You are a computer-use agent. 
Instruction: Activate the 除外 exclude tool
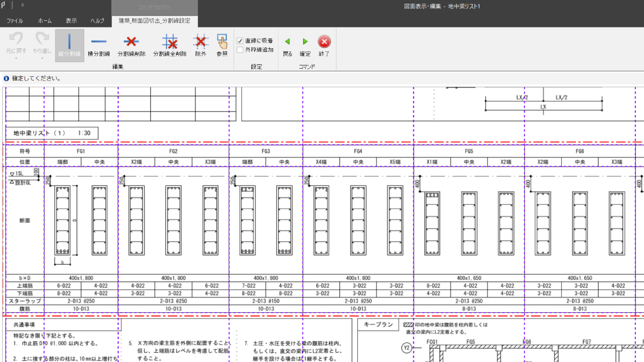pyautogui.click(x=201, y=46)
